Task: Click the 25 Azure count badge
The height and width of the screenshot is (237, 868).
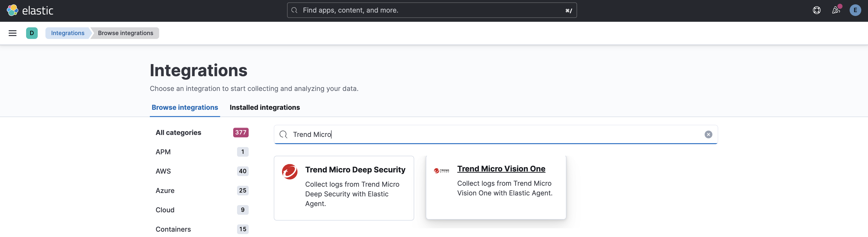Action: point(243,191)
